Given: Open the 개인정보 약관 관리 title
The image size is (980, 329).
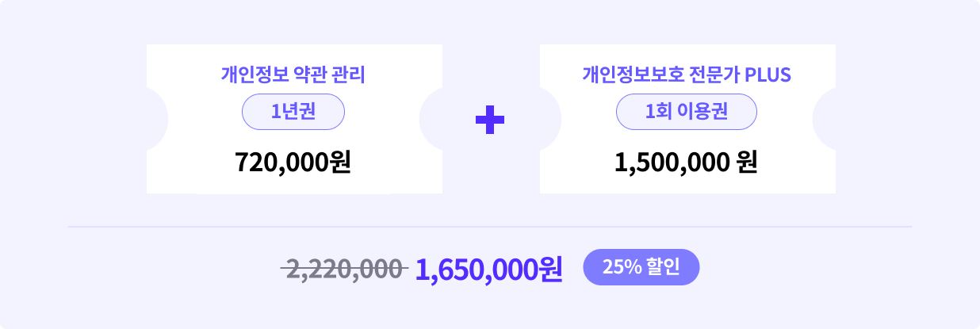Looking at the screenshot, I should 293,75.
